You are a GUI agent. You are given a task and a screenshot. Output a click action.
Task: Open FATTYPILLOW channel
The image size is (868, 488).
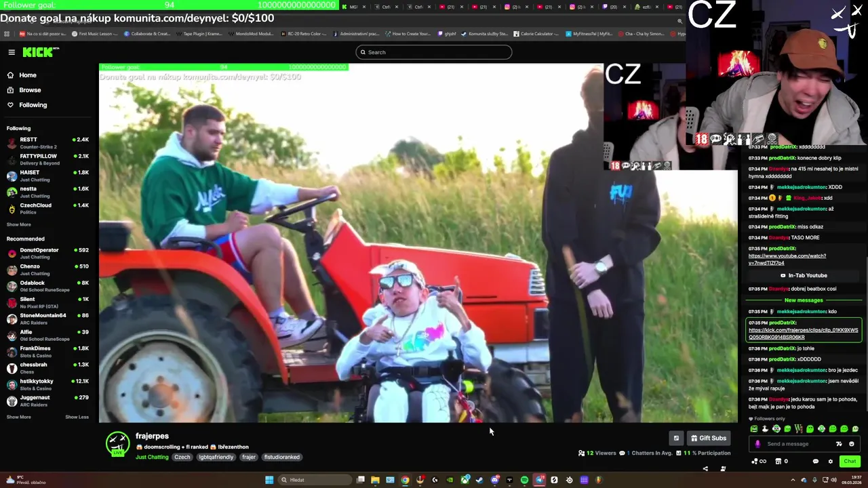pos(47,159)
